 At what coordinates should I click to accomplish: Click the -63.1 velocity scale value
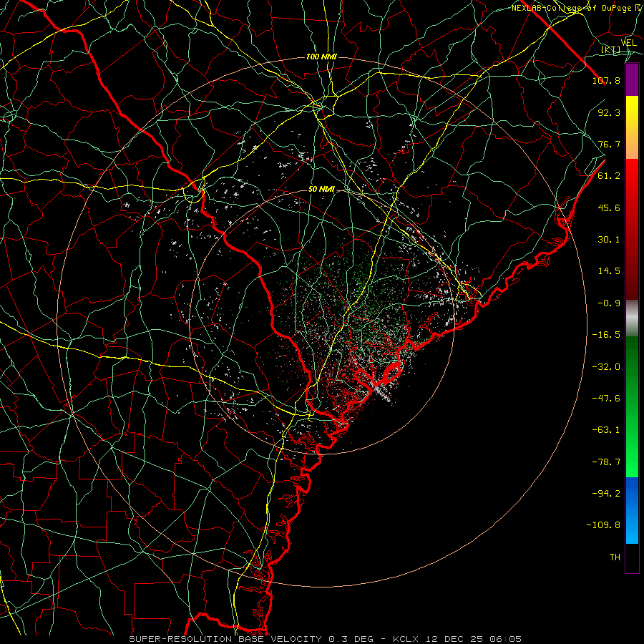click(606, 430)
